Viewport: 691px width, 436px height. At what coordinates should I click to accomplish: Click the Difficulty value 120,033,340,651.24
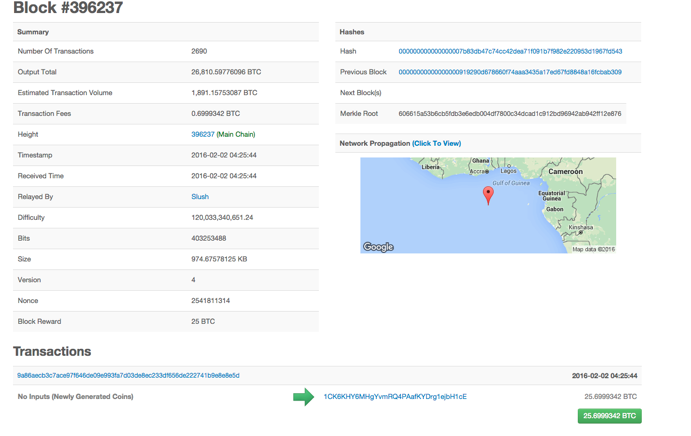[222, 217]
